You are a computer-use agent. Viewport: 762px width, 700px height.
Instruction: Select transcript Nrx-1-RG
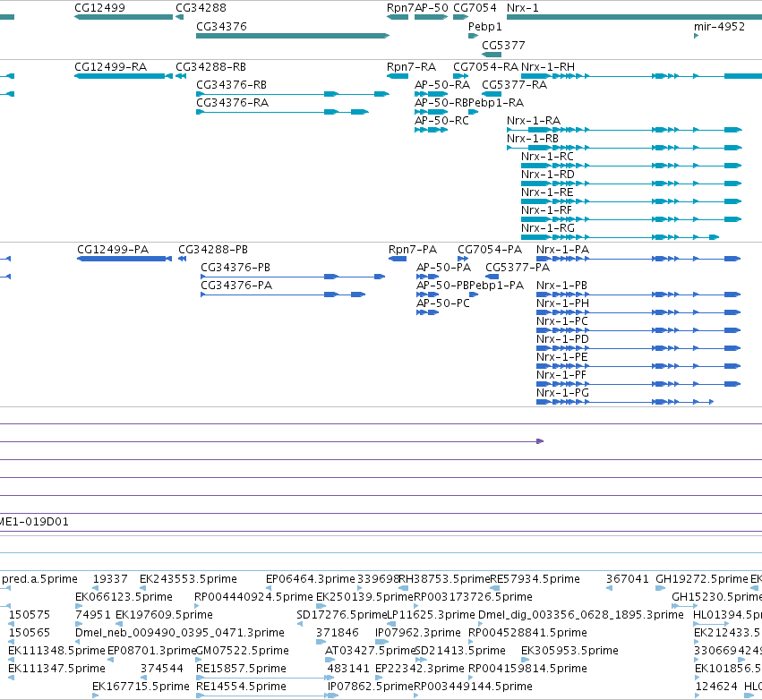[x=621, y=237]
